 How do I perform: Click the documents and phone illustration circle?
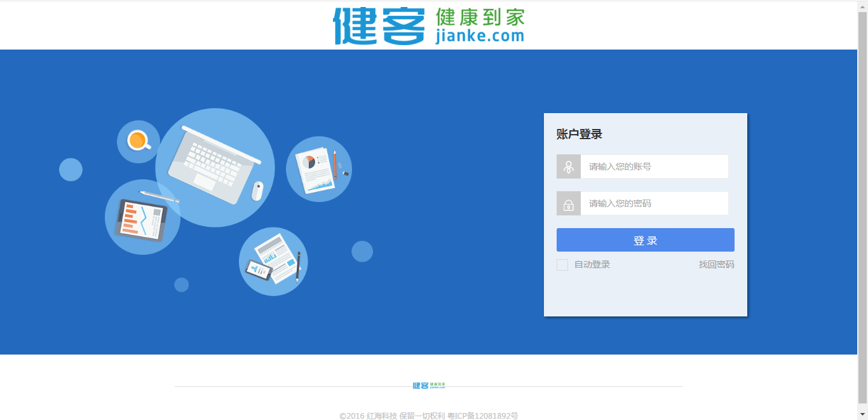pos(273,261)
